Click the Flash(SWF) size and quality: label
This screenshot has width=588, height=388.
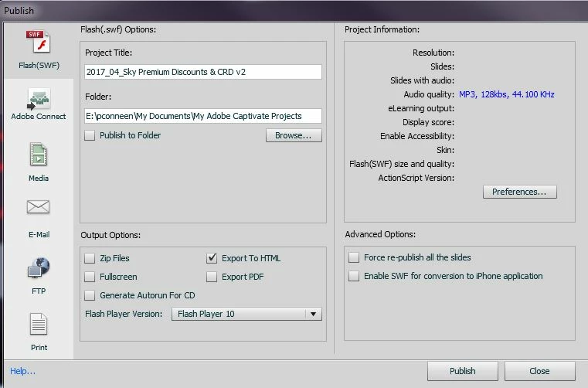[x=402, y=164]
